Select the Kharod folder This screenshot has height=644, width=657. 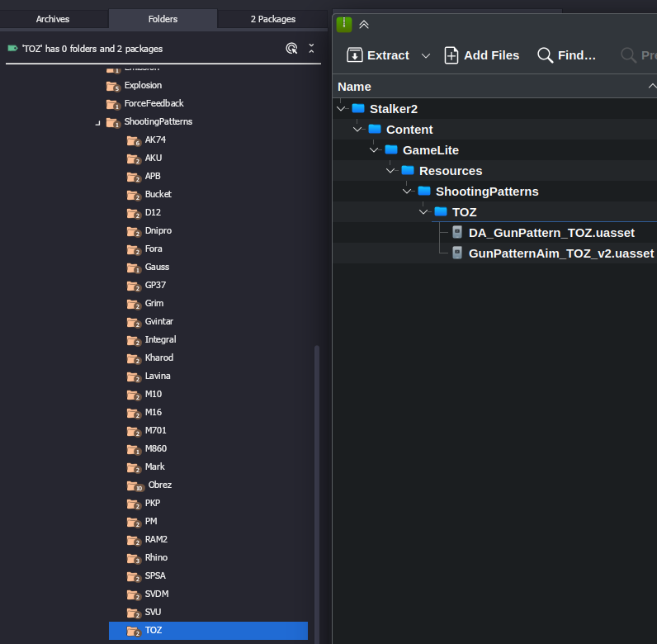158,358
